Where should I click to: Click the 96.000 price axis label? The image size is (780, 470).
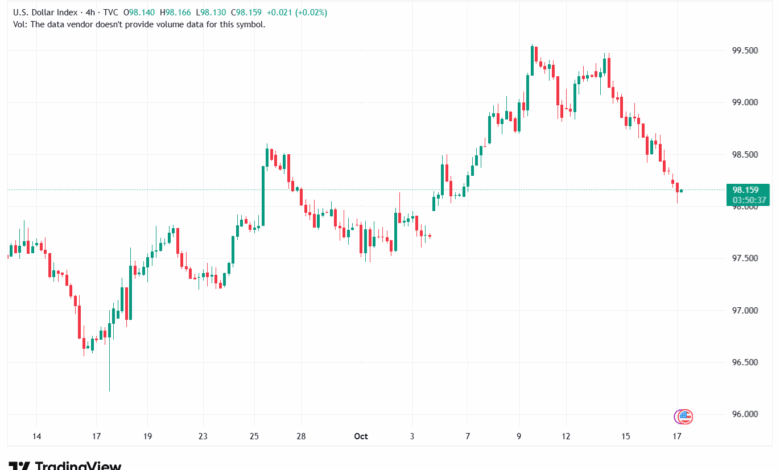point(745,414)
